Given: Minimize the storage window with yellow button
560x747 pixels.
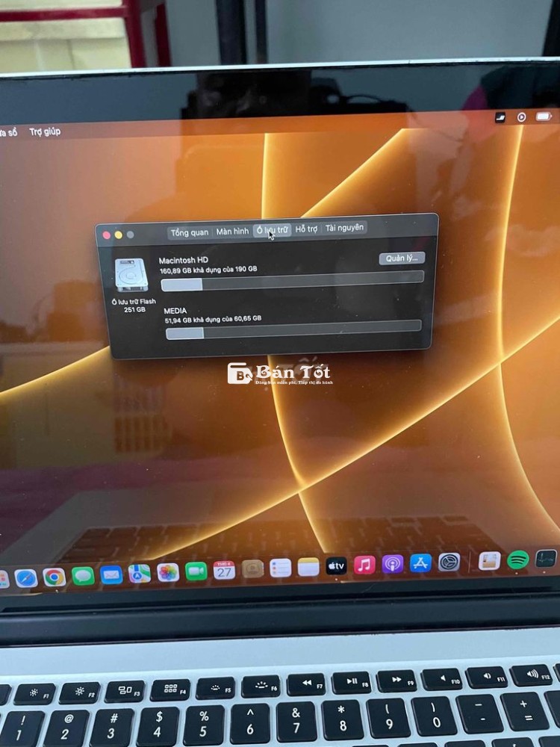Looking at the screenshot, I should click(x=118, y=235).
